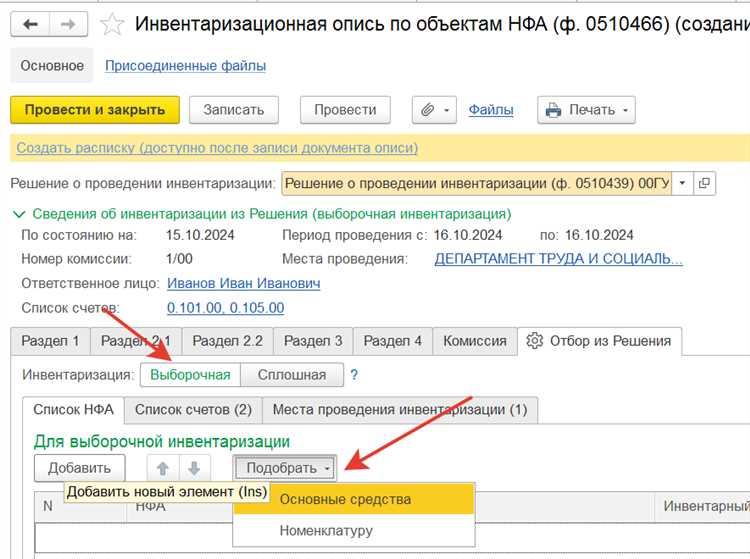This screenshot has height=559, width=750.
Task: Click date value 15.10.2024
Action: point(200,235)
